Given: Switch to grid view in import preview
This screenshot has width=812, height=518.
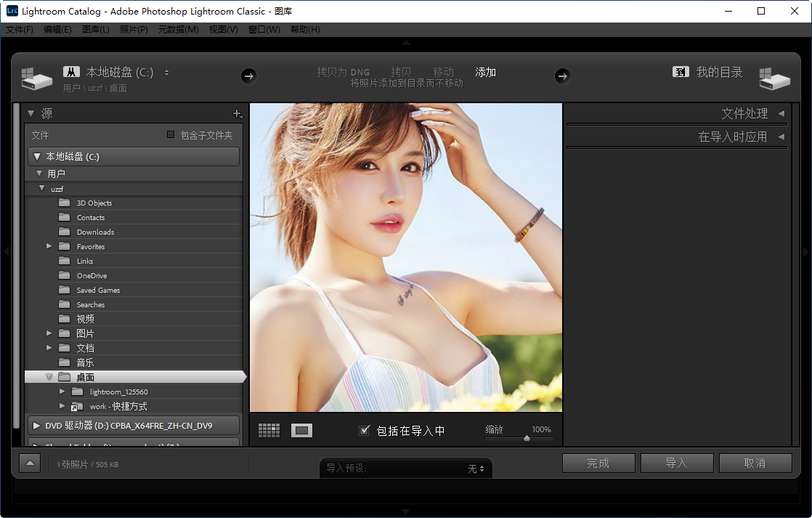Looking at the screenshot, I should click(269, 430).
